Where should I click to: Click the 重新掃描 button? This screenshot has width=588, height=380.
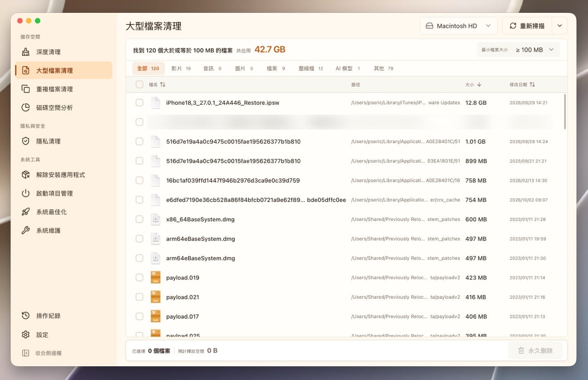[x=527, y=26]
